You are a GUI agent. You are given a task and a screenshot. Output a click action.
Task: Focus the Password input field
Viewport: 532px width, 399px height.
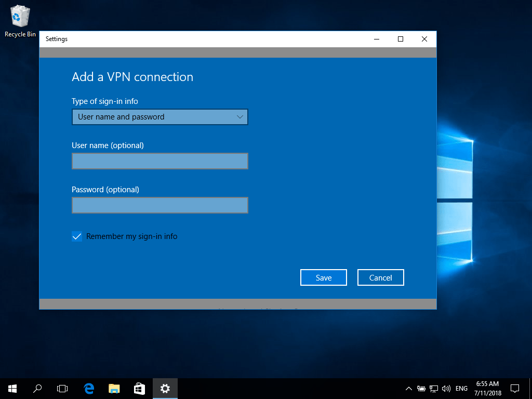160,205
